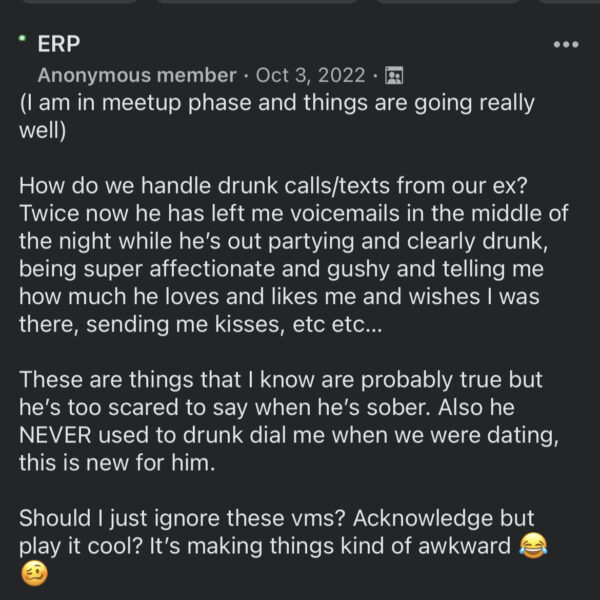This screenshot has width=600, height=600.
Task: Click the line beginning "(I am in meetup phase"
Action: (x=277, y=103)
